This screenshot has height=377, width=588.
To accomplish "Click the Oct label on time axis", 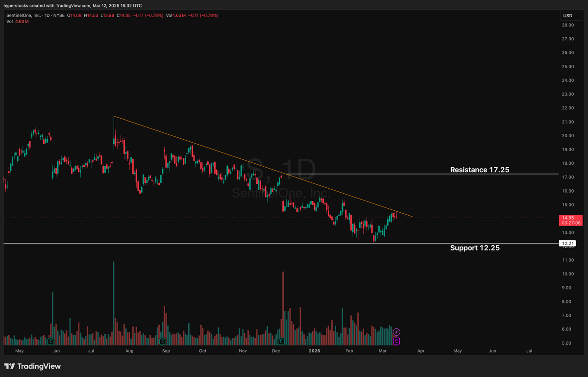I will (x=202, y=351).
